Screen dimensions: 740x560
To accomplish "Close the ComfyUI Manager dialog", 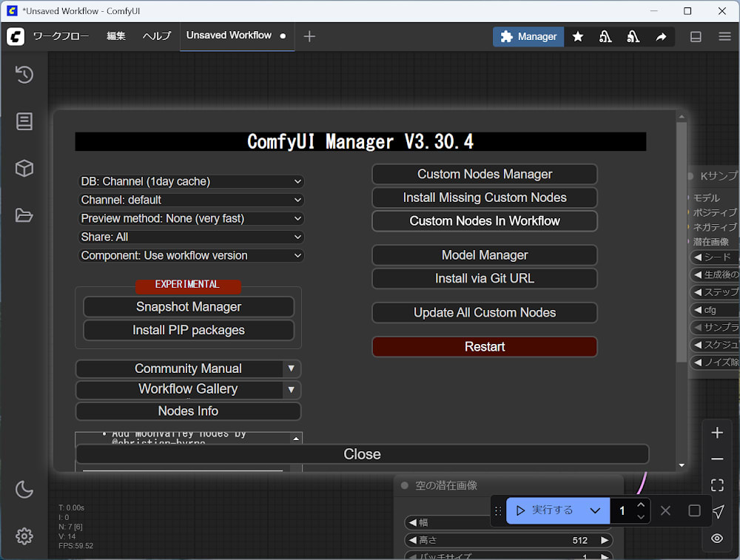I will [362, 454].
